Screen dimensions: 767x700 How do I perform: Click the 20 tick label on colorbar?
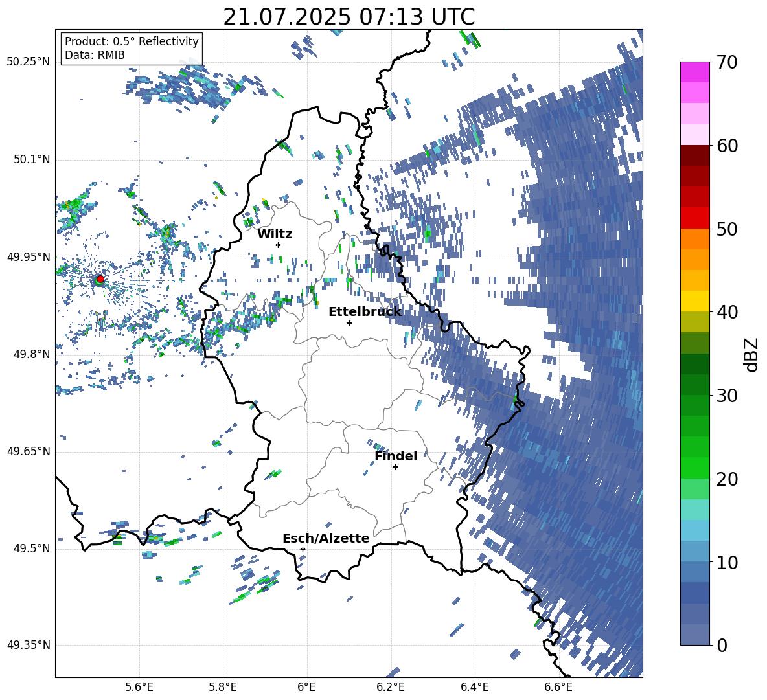[x=726, y=479]
